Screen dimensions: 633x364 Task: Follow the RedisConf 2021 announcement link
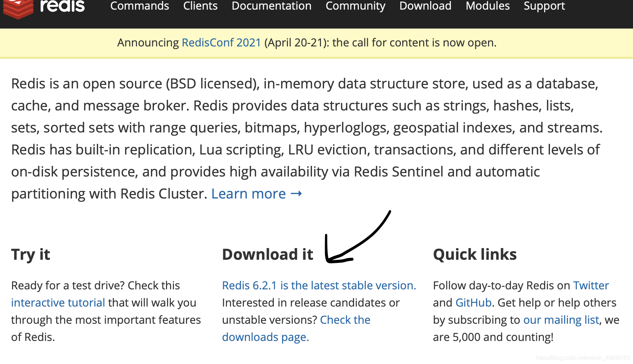click(221, 43)
